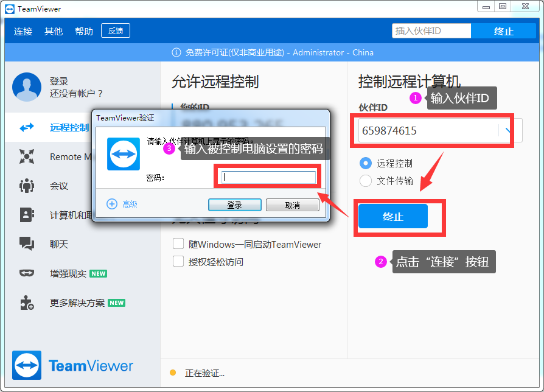Click the 正在验证... status text
The height and width of the screenshot is (392, 544).
(x=204, y=373)
